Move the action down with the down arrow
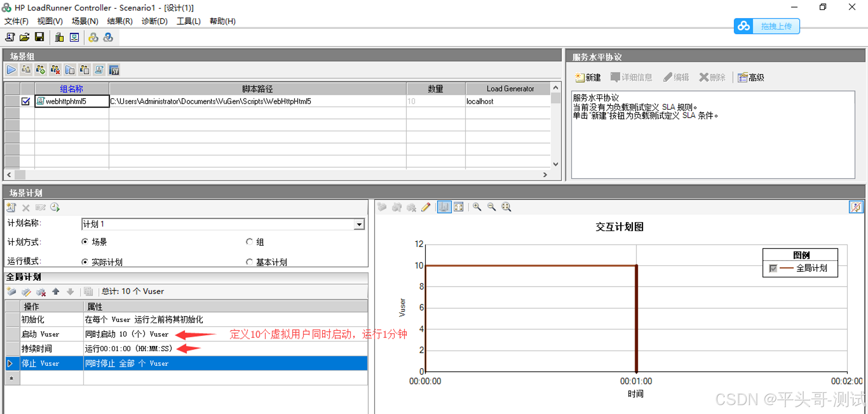The image size is (868, 414). 70,292
